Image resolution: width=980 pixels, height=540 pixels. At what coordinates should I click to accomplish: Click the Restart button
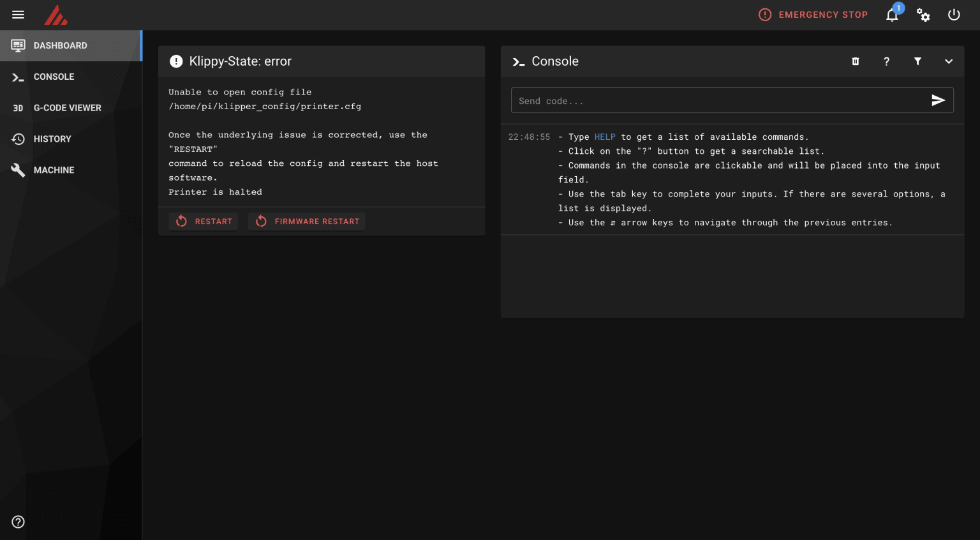tap(204, 221)
